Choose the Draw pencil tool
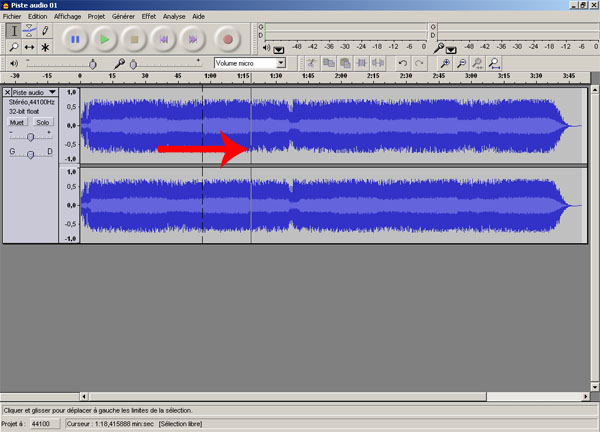 pyautogui.click(x=45, y=31)
